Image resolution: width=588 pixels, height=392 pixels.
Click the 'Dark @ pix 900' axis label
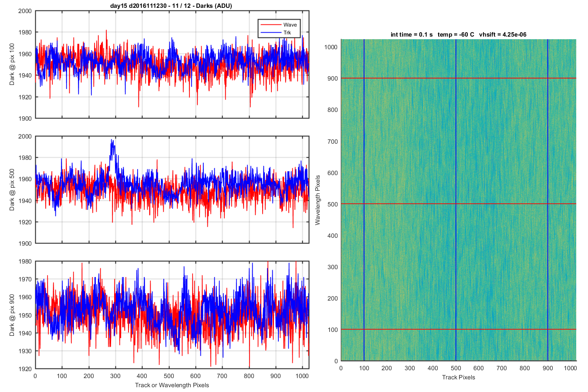coord(12,315)
